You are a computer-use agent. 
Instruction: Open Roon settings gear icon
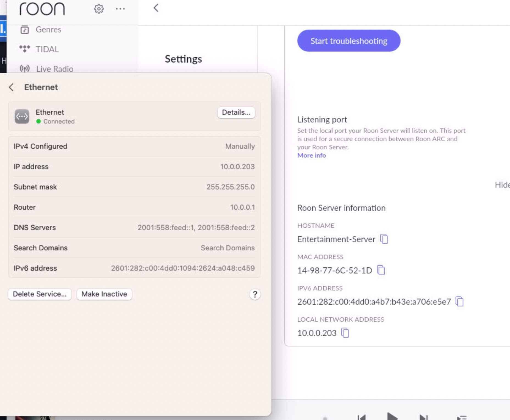99,9
